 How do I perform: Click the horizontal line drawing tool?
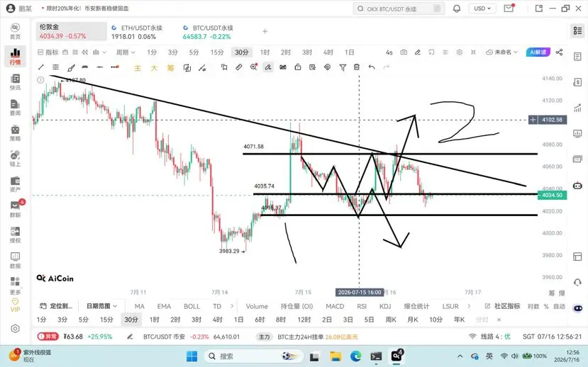[99, 67]
